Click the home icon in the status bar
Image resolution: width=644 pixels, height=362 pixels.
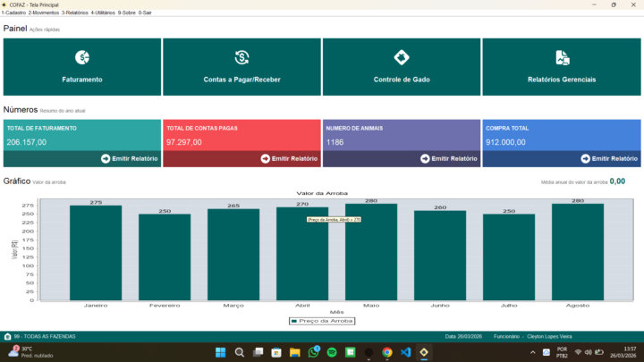click(8, 336)
